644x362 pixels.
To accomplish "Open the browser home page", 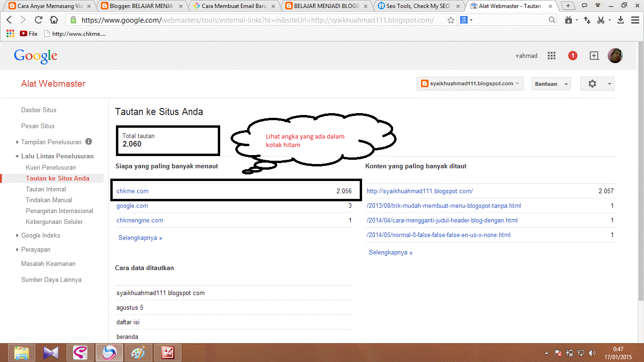I will [x=54, y=20].
